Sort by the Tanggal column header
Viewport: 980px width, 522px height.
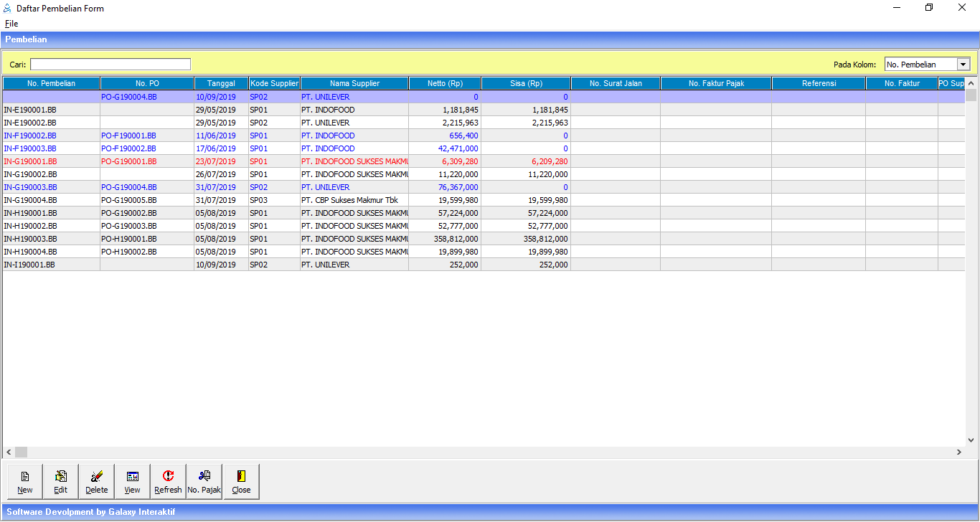coord(221,83)
